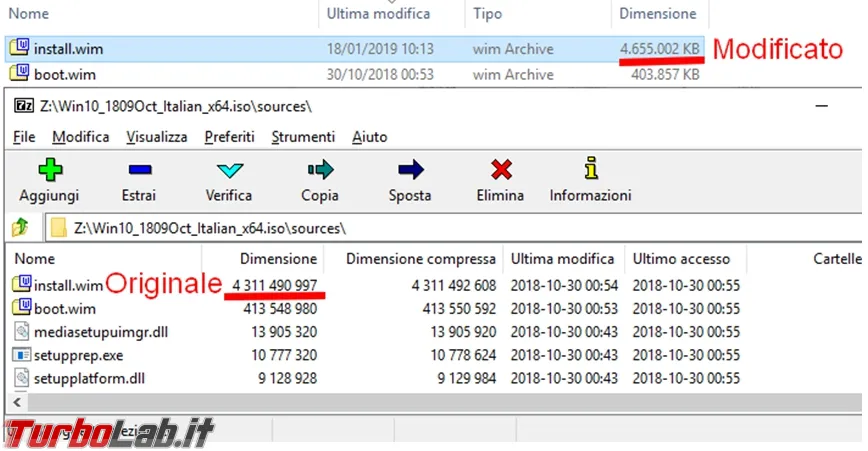Click setupprep.exe file icon
This screenshot has width=868, height=451.
(x=21, y=354)
